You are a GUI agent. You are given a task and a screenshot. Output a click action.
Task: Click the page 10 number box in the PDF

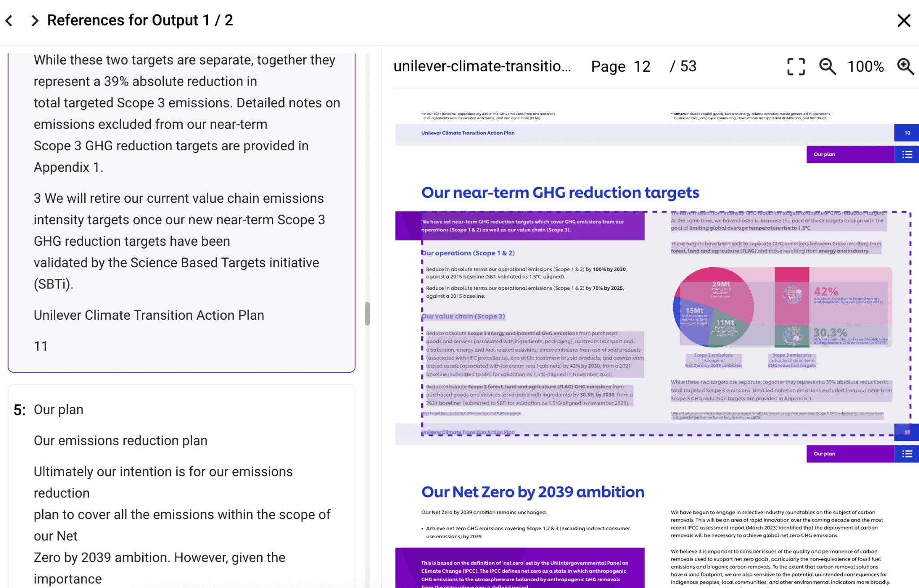[x=907, y=133]
